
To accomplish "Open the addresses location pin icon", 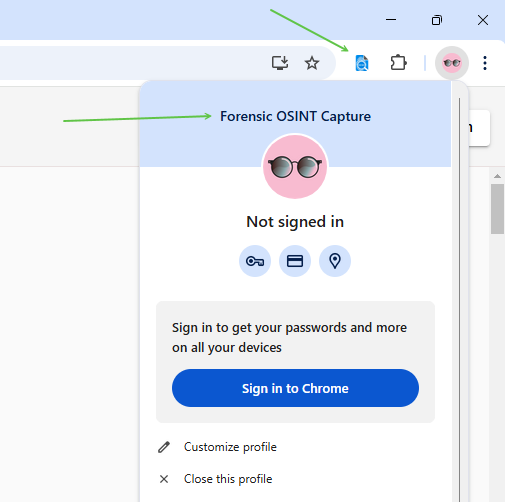I will pos(335,261).
